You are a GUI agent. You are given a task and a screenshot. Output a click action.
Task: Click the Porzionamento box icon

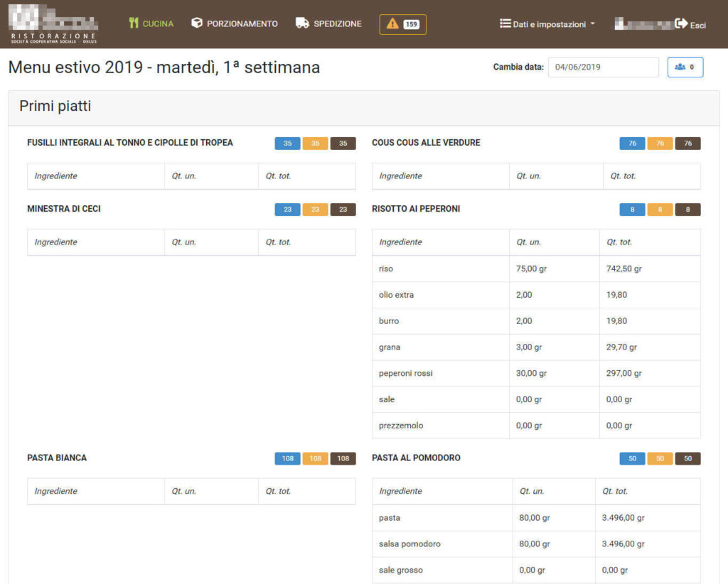click(x=197, y=23)
